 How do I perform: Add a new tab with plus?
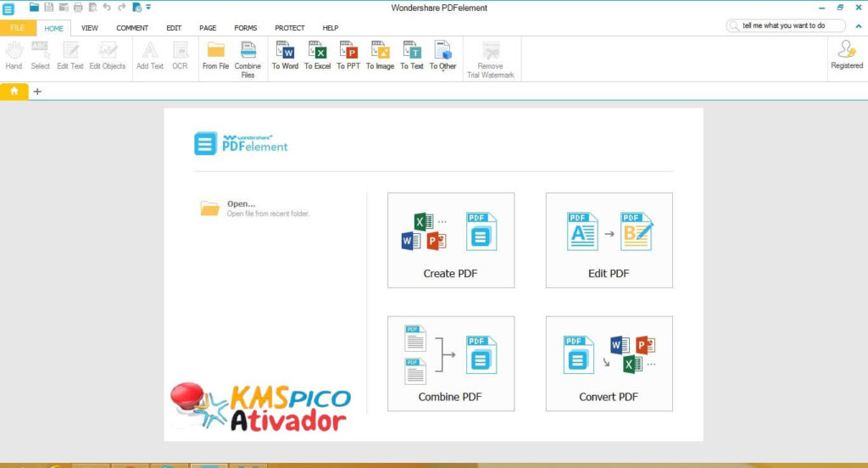(37, 92)
